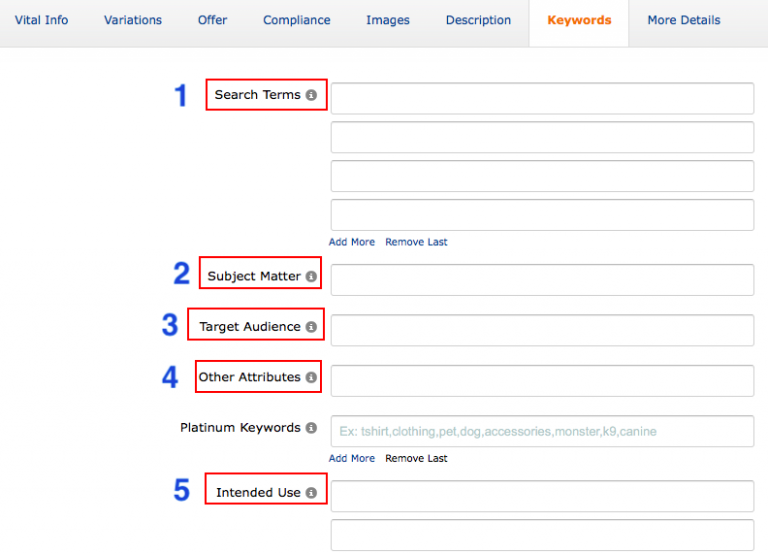Click Remove Last under Platinum Keywords
This screenshot has width=768, height=554.
point(416,458)
